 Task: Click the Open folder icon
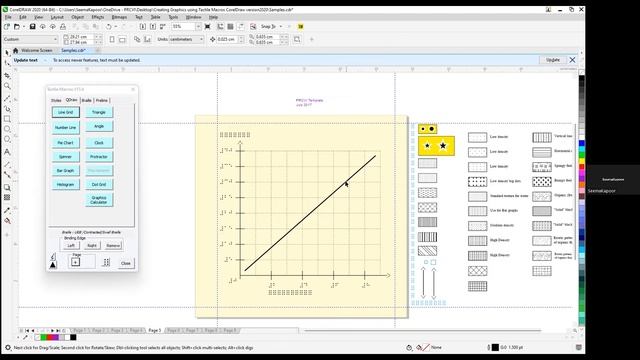point(17,27)
